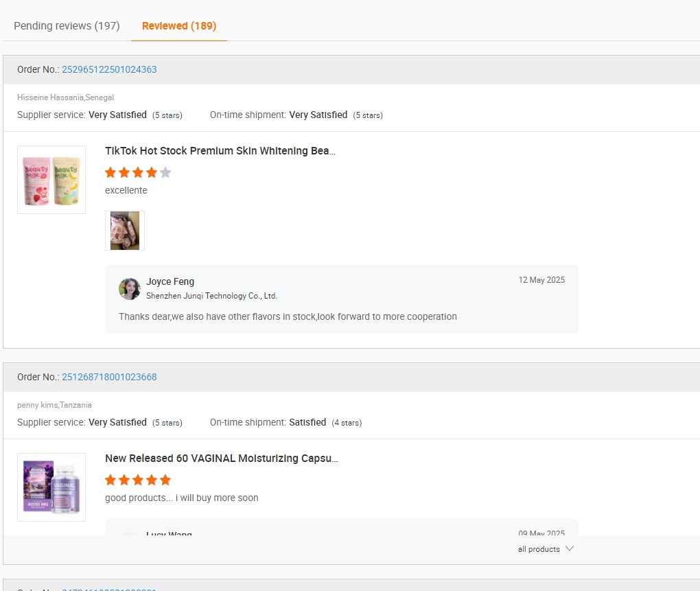Click the Beauty Milk product thumbnail
Image resolution: width=700 pixels, height=591 pixels.
click(x=51, y=180)
